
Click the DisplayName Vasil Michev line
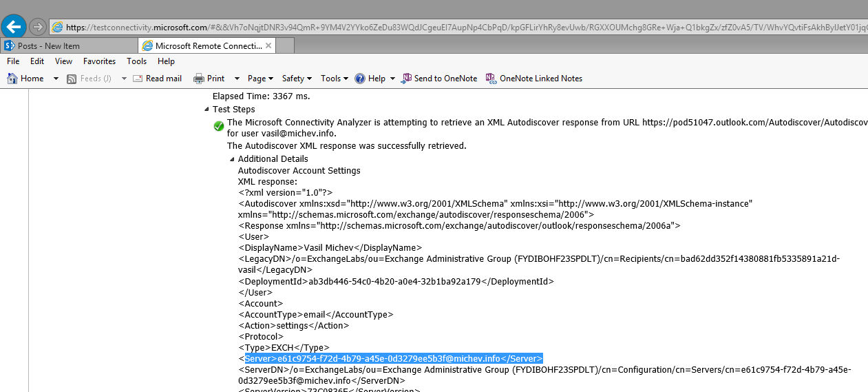pos(330,247)
